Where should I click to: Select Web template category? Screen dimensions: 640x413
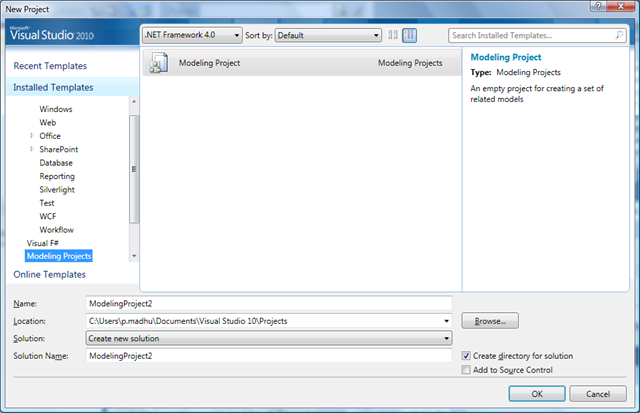click(x=48, y=122)
